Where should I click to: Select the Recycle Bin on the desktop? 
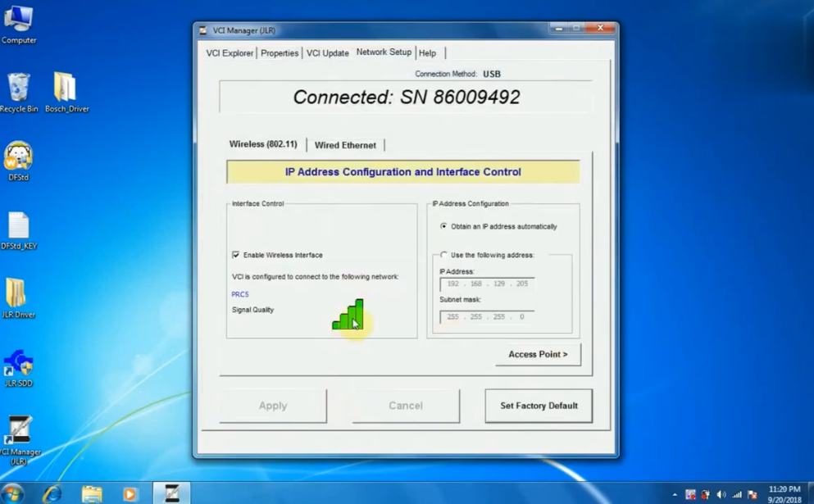pos(19,93)
